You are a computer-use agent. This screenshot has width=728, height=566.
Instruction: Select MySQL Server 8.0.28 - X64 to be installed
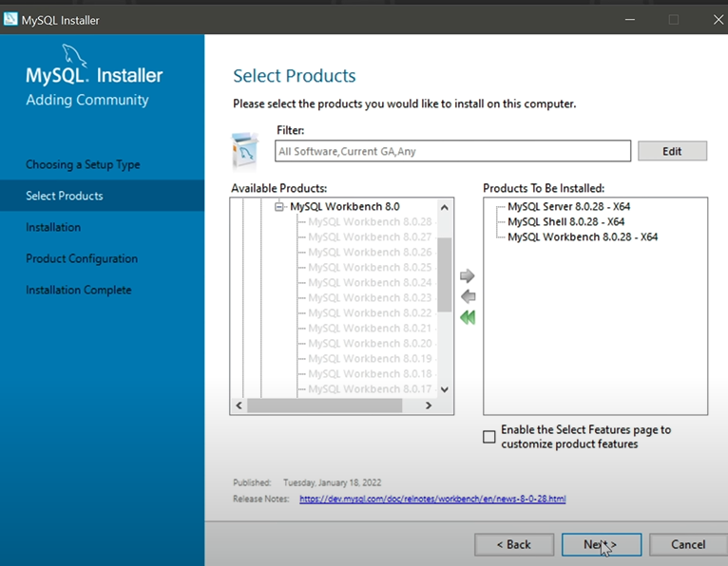tap(568, 206)
